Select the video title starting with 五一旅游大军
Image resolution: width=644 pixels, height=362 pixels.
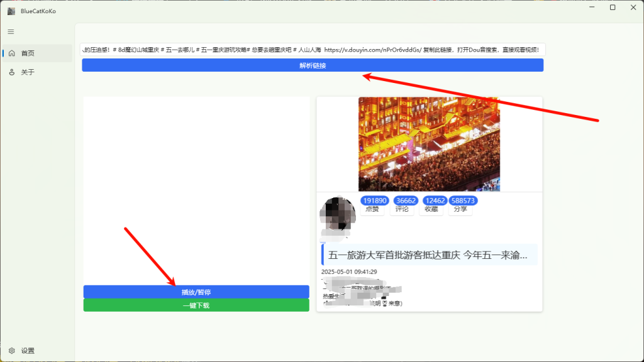click(x=428, y=254)
